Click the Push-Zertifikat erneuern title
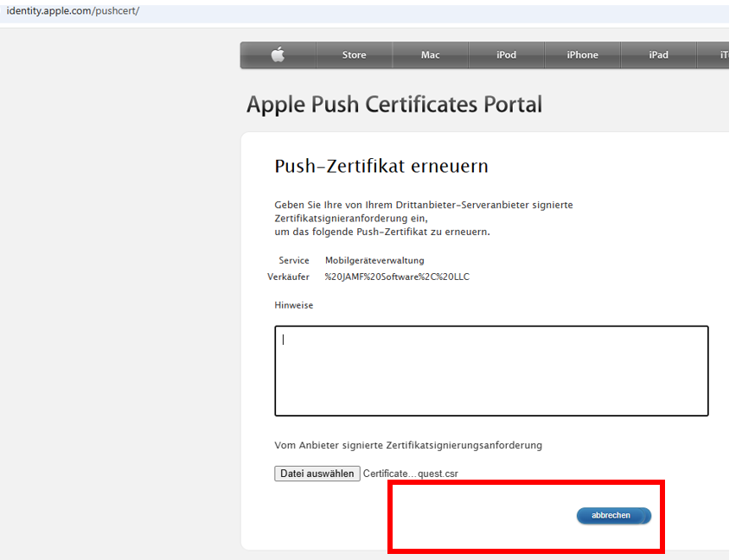 381,166
